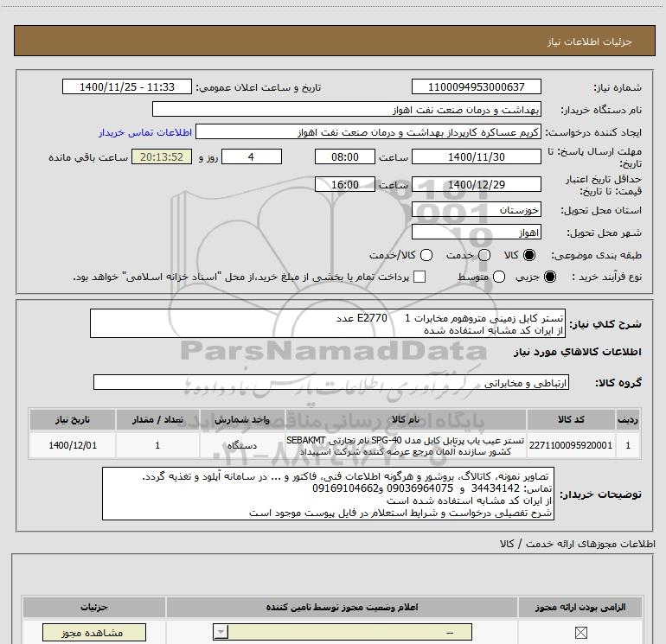Click the واحد شمارش column header
This screenshot has height=644, width=666.
pos(242,419)
